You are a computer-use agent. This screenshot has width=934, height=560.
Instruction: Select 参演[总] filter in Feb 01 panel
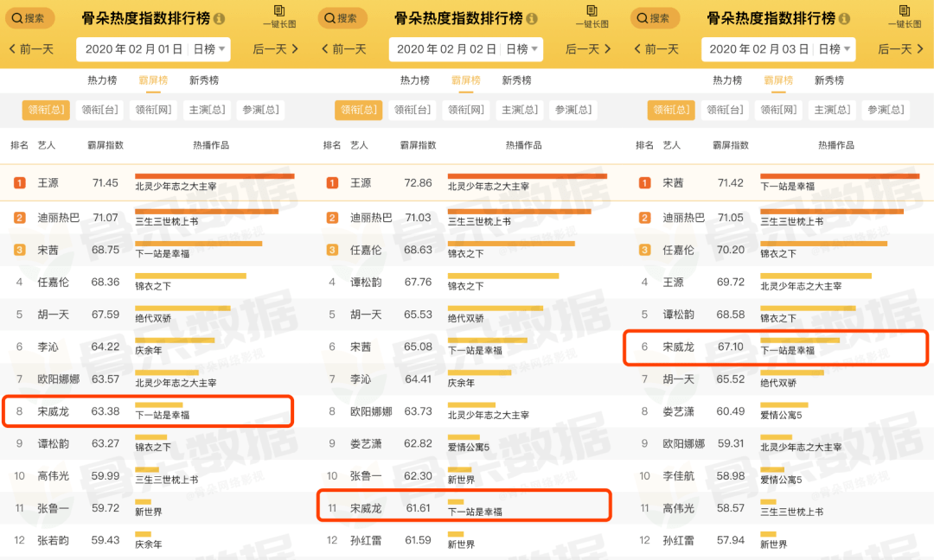260,110
